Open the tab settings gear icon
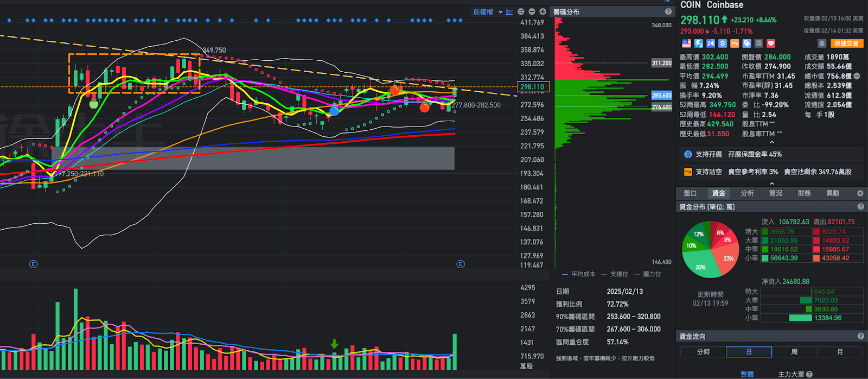Image resolution: width=868 pixels, height=379 pixels. 860,193
